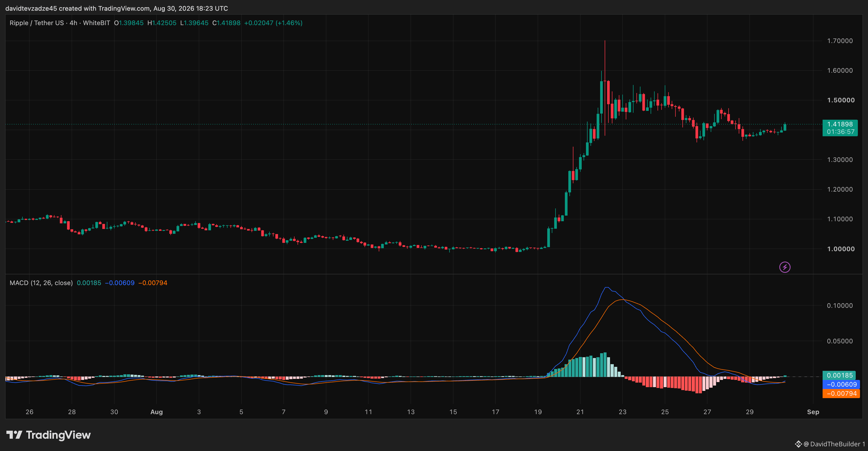Click the blue MACD value −0.00609 in legend
This screenshot has height=451, width=868.
tap(120, 283)
